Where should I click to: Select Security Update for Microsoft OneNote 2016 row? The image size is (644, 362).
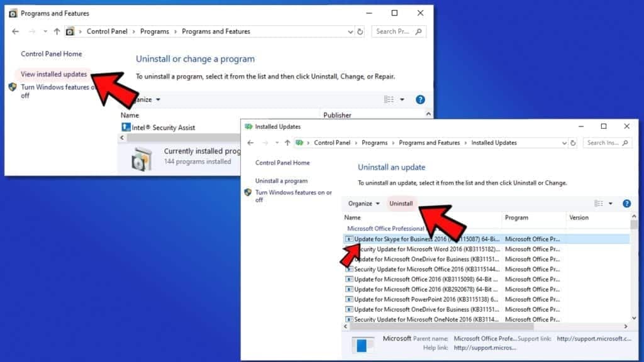pyautogui.click(x=486, y=319)
